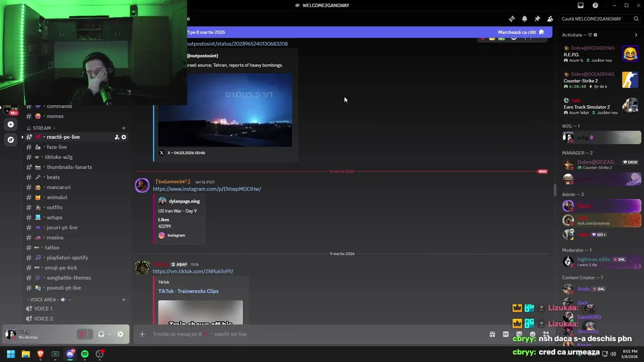Open the gift Nitro icon
The height and width of the screenshot is (362, 644).
(x=492, y=334)
